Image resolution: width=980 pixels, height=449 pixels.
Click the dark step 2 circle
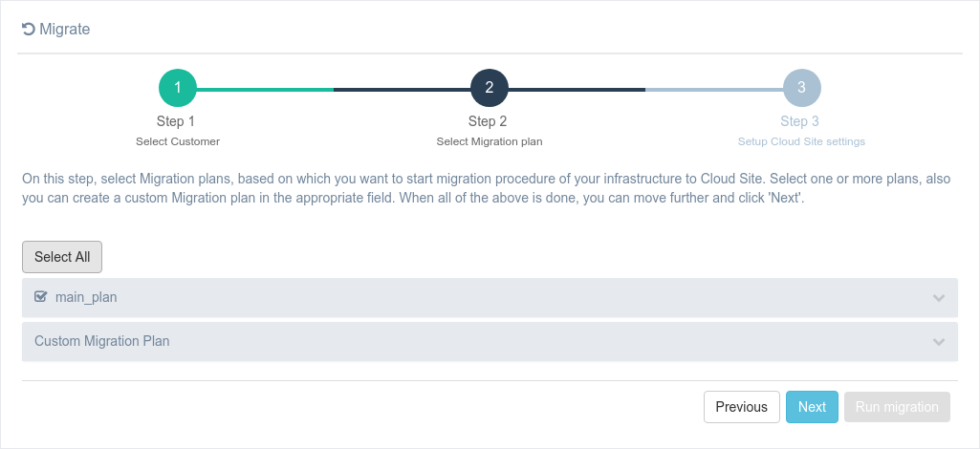tap(490, 88)
